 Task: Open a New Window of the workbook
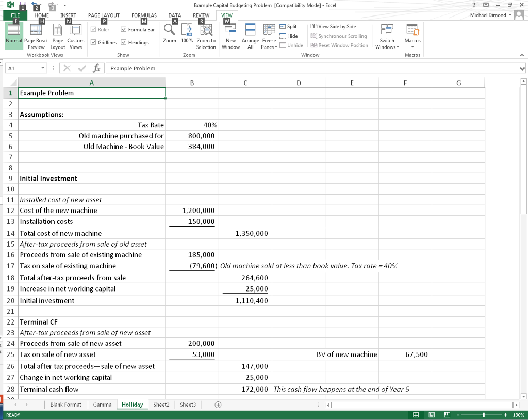(230, 35)
